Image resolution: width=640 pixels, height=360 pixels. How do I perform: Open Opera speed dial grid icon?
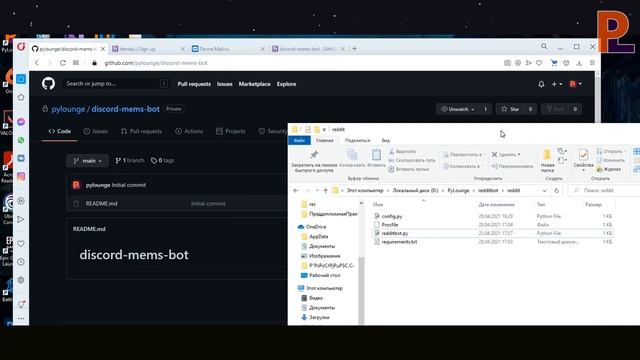tap(76, 63)
